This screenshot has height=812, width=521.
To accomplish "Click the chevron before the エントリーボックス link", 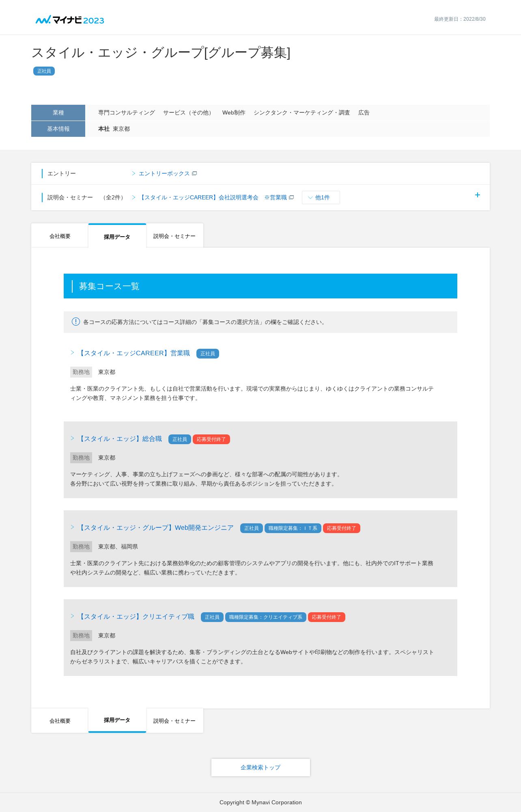I will click(x=133, y=173).
